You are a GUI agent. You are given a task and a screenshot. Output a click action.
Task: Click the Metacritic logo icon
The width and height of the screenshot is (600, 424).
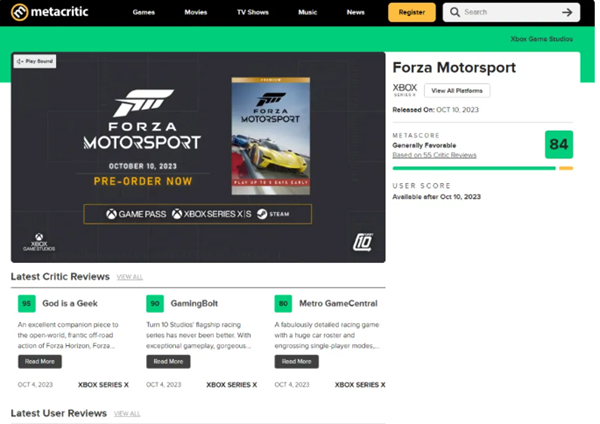19,12
